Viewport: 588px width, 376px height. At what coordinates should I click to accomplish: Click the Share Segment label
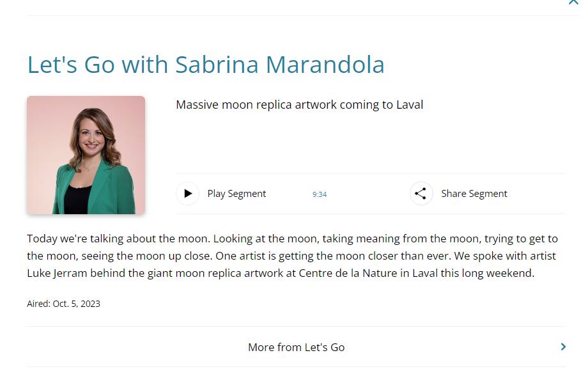[474, 194]
